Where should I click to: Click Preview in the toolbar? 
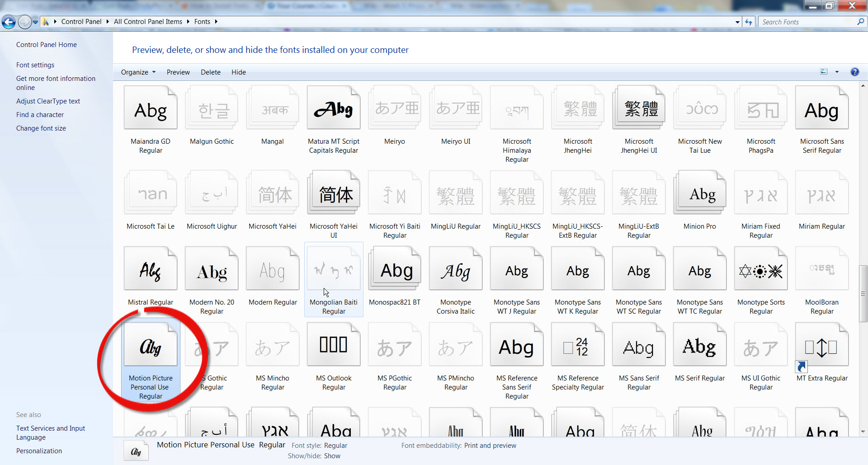pyautogui.click(x=178, y=72)
